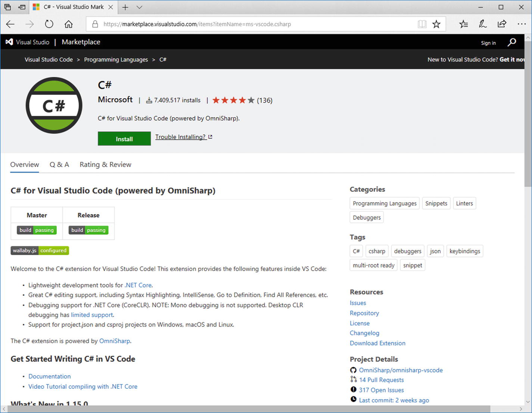Click the site lock icon in address bar

[x=95, y=24]
